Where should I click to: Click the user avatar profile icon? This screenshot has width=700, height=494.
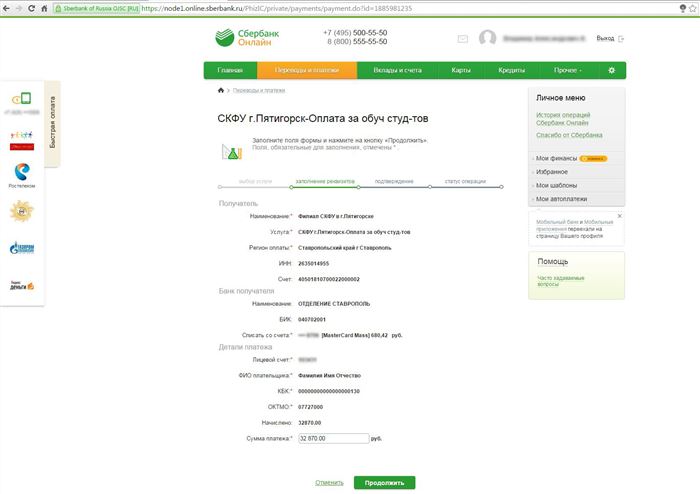click(x=488, y=38)
